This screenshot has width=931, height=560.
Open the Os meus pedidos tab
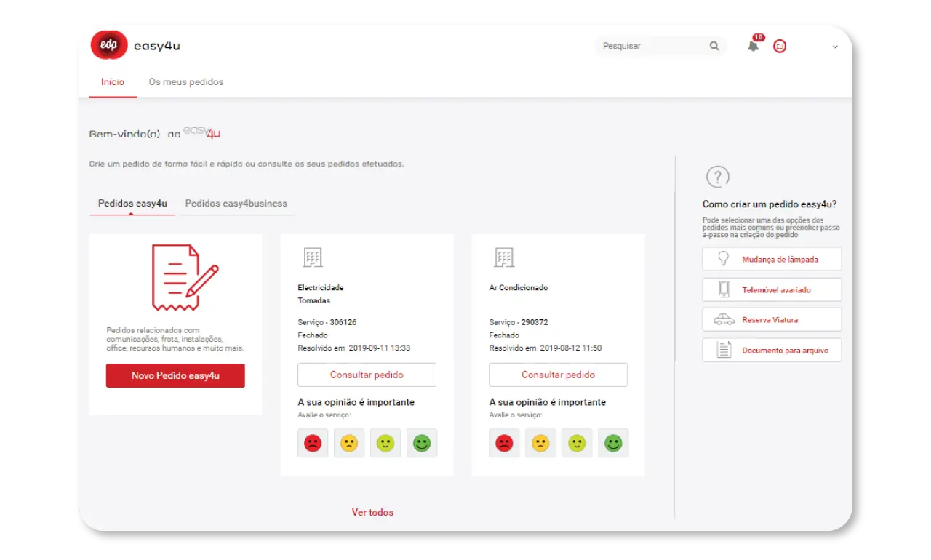pyautogui.click(x=186, y=82)
